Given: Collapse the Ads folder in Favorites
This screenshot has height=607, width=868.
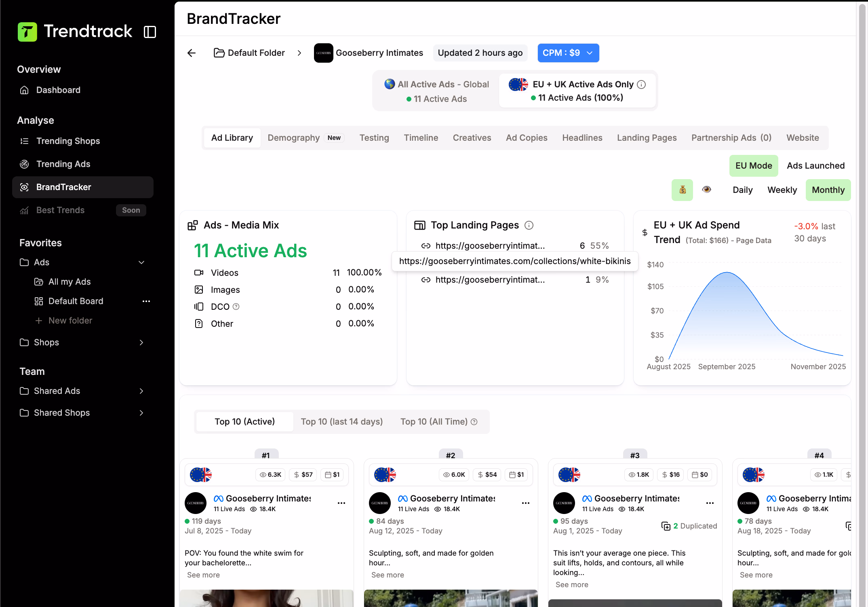Looking at the screenshot, I should [141, 262].
